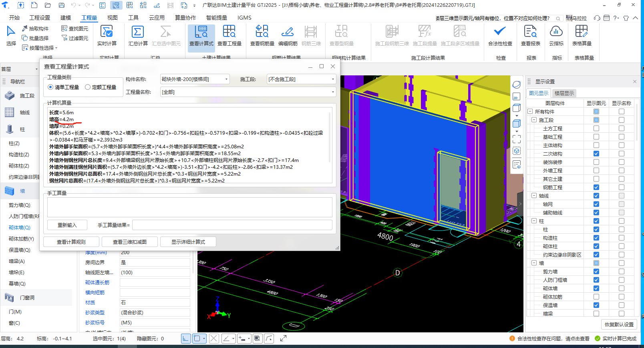Screen dimensions: 644x348
Task: Click the fit-to-screen icon in viewport toolbar
Action: pos(517,139)
